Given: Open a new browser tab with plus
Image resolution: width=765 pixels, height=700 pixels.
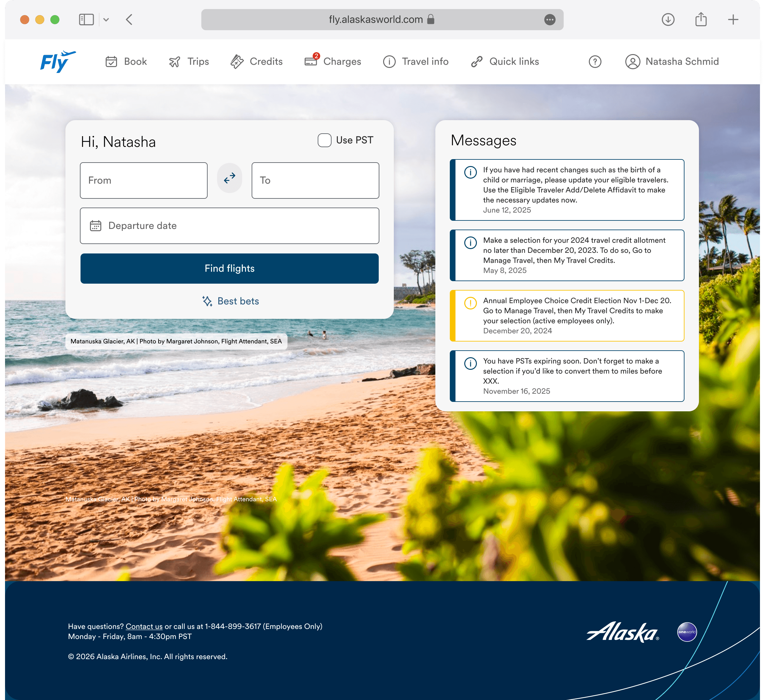Looking at the screenshot, I should 733,19.
